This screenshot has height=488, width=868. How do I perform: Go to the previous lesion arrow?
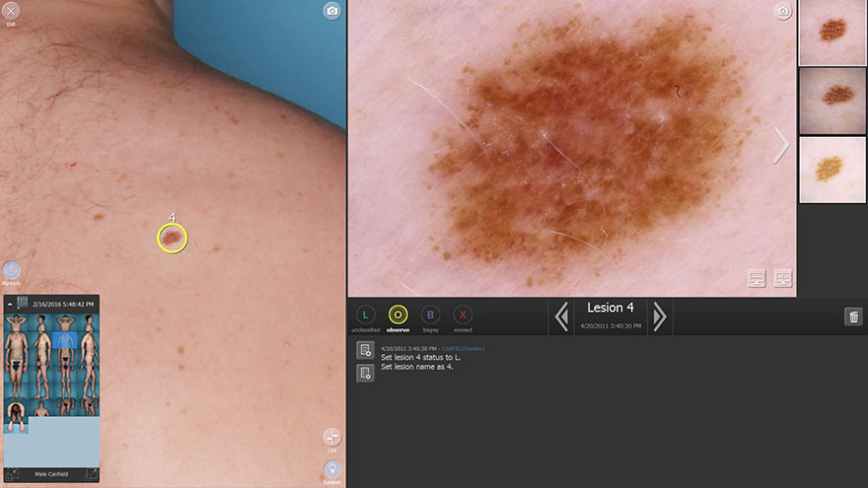[561, 316]
